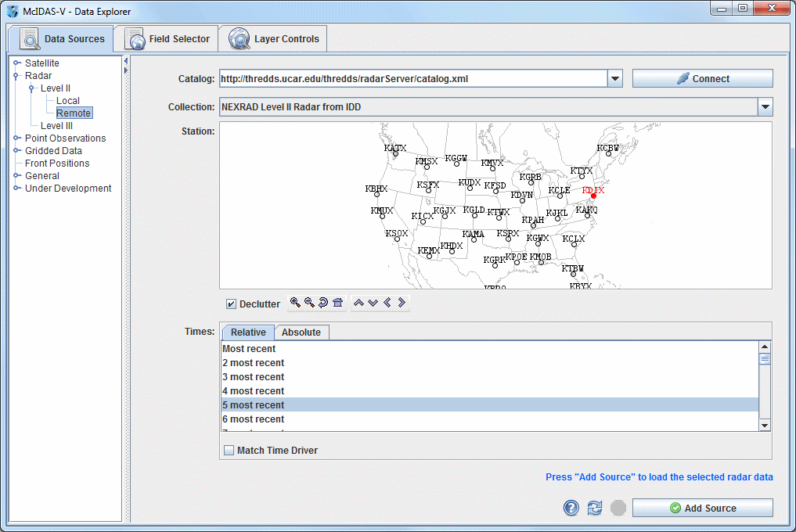Select the KCBW station on map
The image size is (796, 532).
(609, 153)
